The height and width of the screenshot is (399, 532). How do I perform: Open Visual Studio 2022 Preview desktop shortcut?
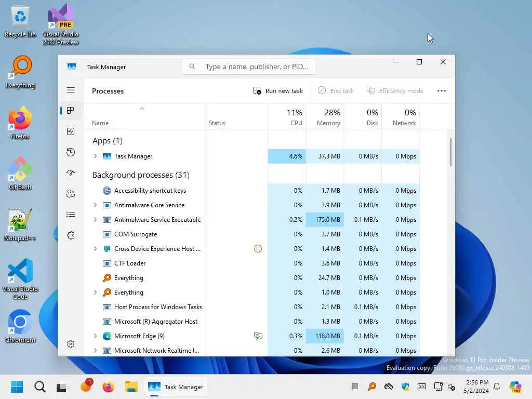point(61,24)
